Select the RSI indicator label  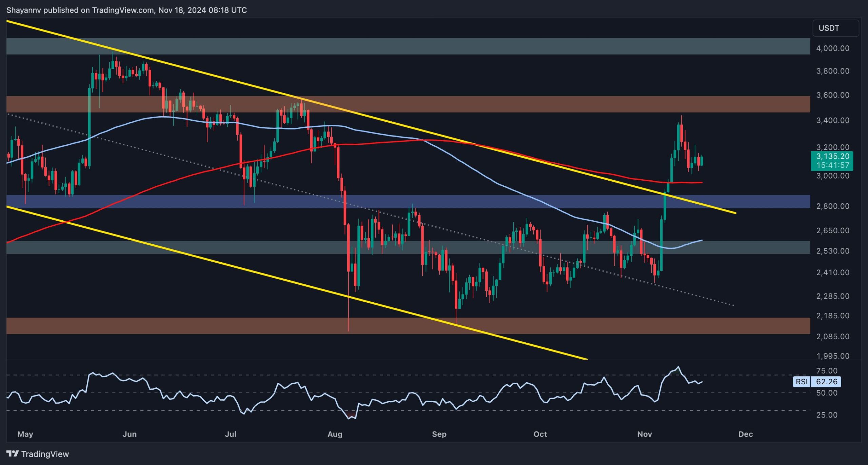click(802, 382)
